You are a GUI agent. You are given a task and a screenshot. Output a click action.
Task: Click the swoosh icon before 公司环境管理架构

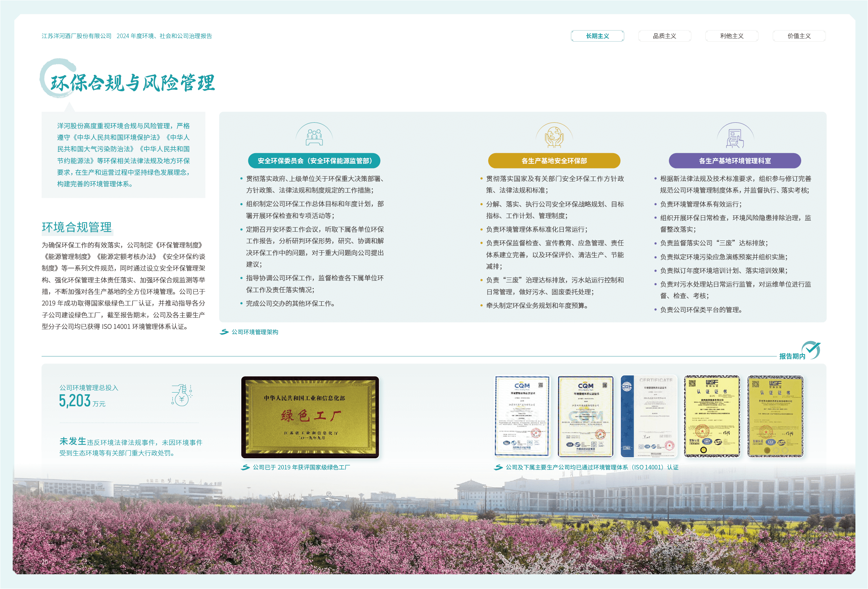[224, 332]
